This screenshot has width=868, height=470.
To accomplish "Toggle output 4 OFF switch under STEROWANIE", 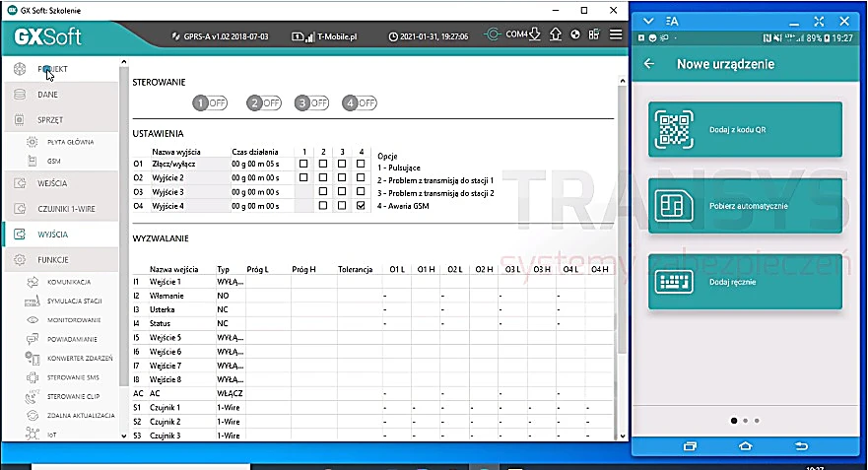I will point(360,103).
